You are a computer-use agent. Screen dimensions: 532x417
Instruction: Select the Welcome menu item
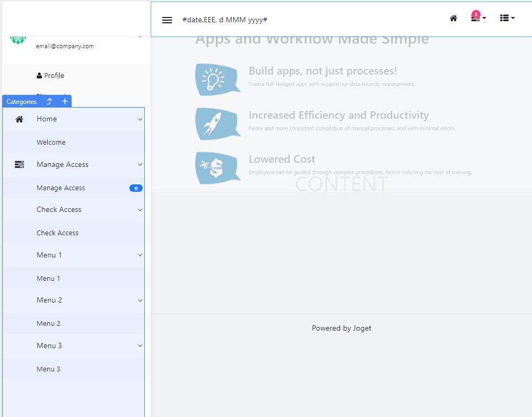click(74, 142)
